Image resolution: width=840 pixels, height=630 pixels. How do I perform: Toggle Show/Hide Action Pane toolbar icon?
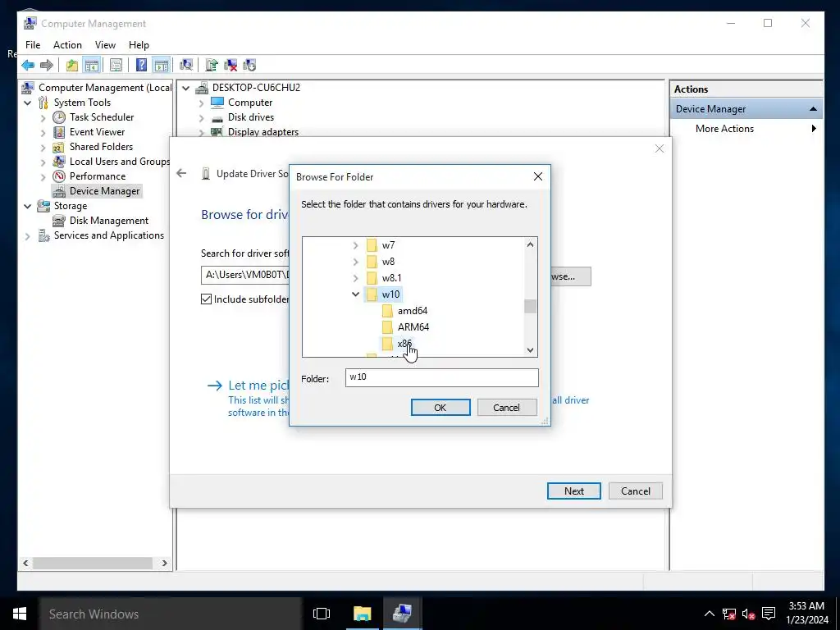click(x=162, y=66)
